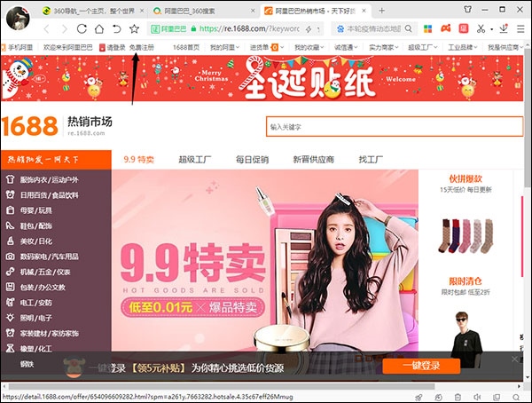Open the 新晋供应商 tab
The image size is (532, 403).
(314, 160)
